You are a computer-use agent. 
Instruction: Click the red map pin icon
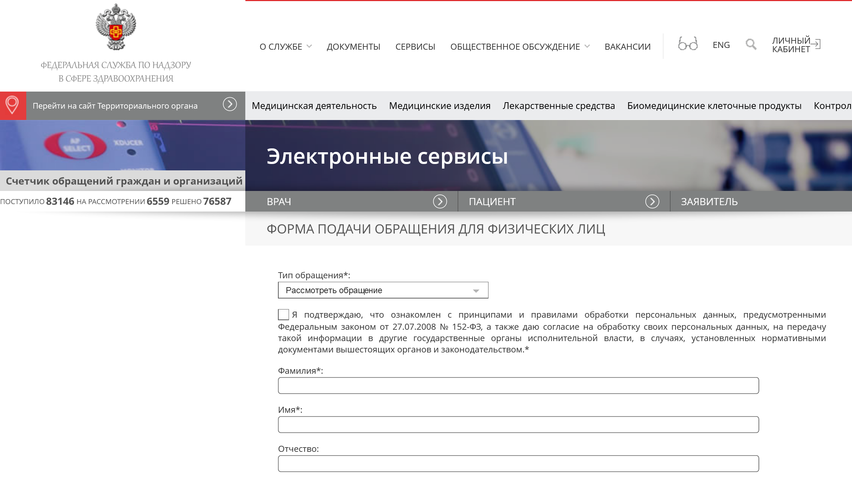pos(13,105)
